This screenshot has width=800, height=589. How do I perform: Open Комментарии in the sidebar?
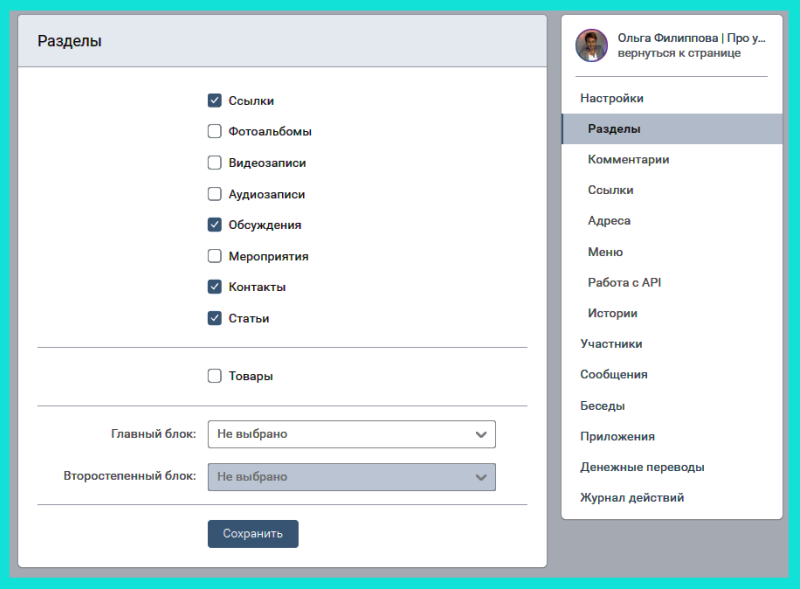pos(628,159)
